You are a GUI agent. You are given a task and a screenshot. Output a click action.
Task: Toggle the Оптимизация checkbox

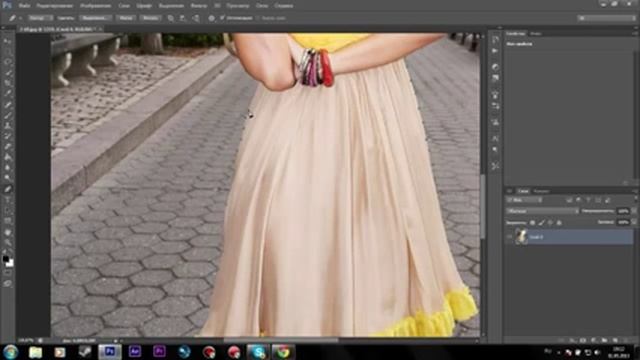point(222,18)
